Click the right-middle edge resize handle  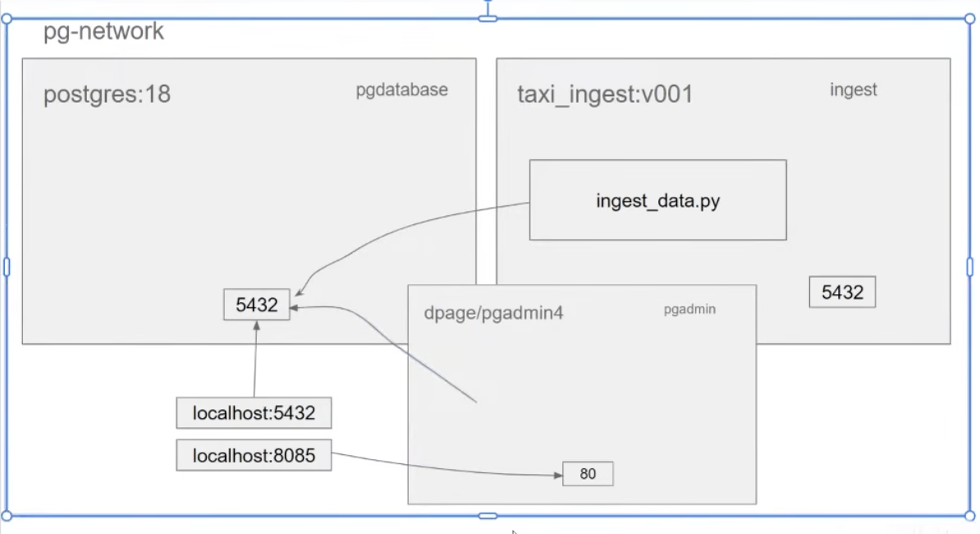(969, 267)
